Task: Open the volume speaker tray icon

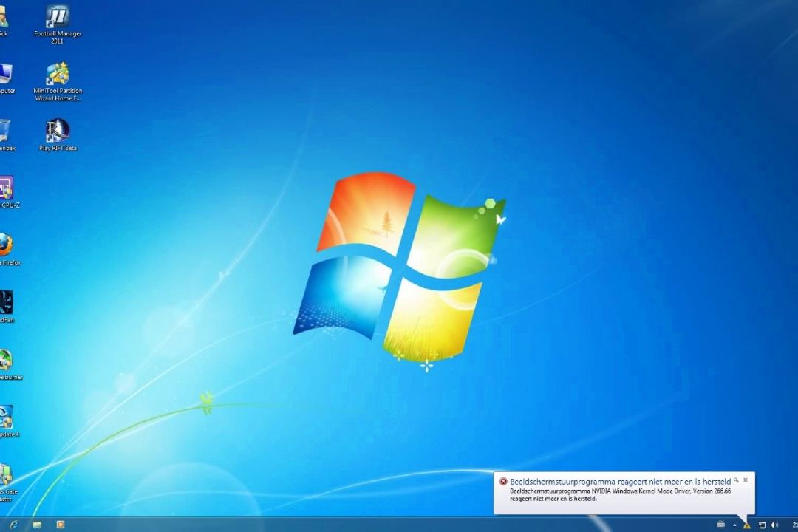Action: pyautogui.click(x=774, y=525)
